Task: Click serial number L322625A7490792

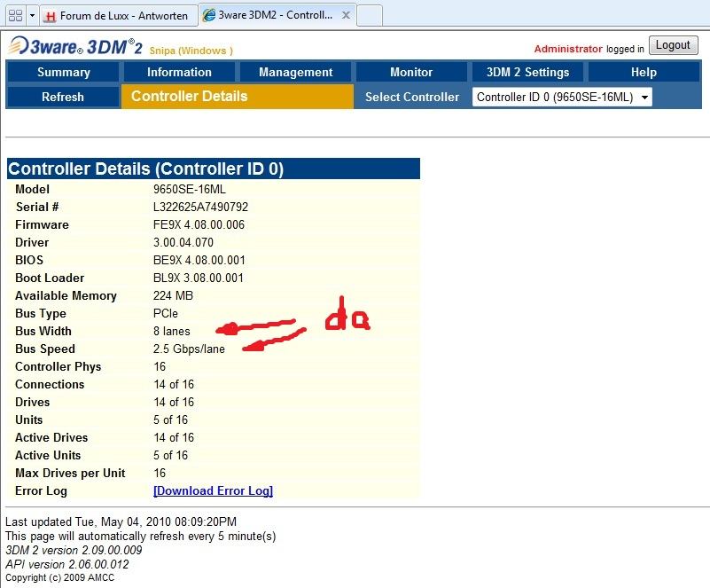Action: 200,207
